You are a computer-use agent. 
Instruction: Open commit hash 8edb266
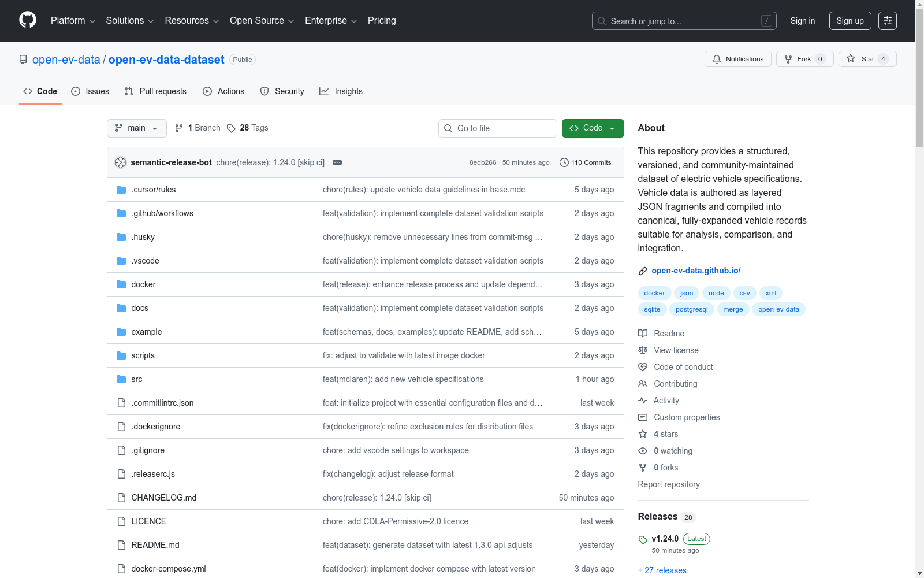483,162
